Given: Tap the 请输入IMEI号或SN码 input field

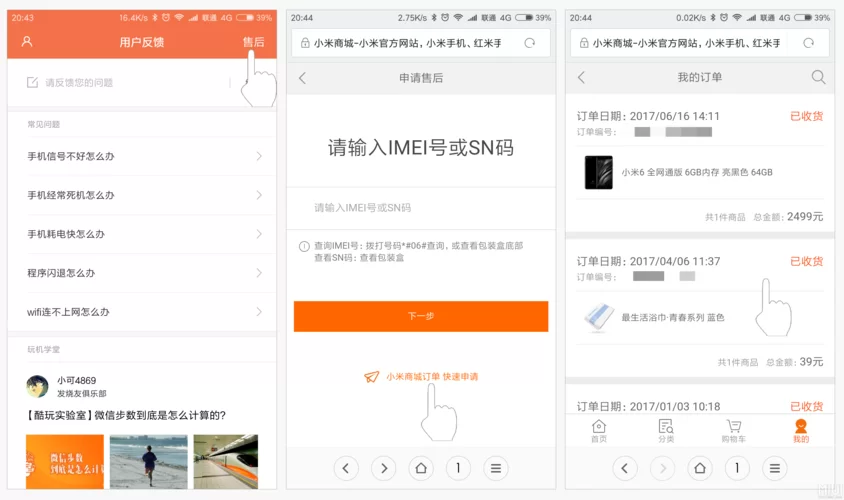Looking at the screenshot, I should (x=421, y=208).
